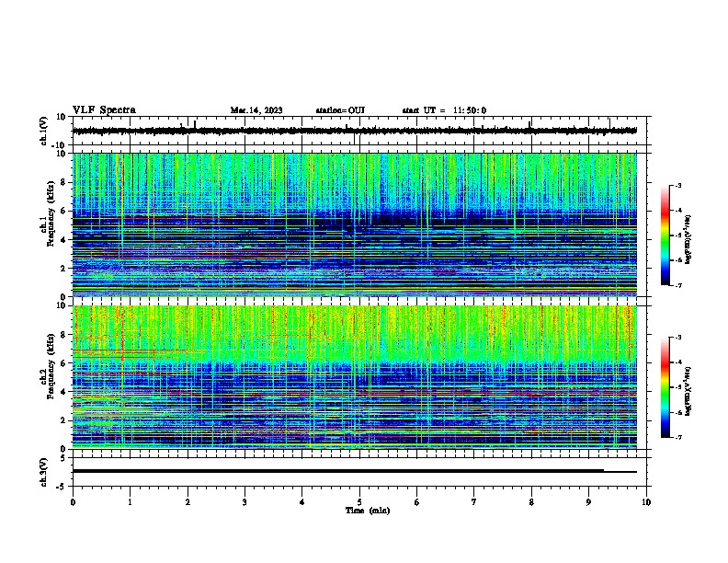This screenshot has width=728, height=563.
Task: Click time axis tick label '6'
Action: 417,502
